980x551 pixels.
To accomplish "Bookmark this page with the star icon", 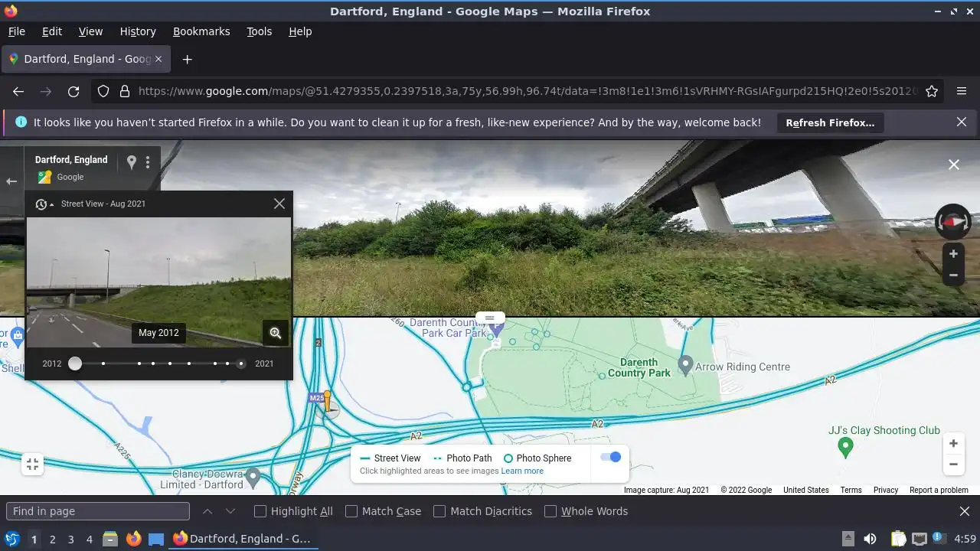I will (x=932, y=91).
